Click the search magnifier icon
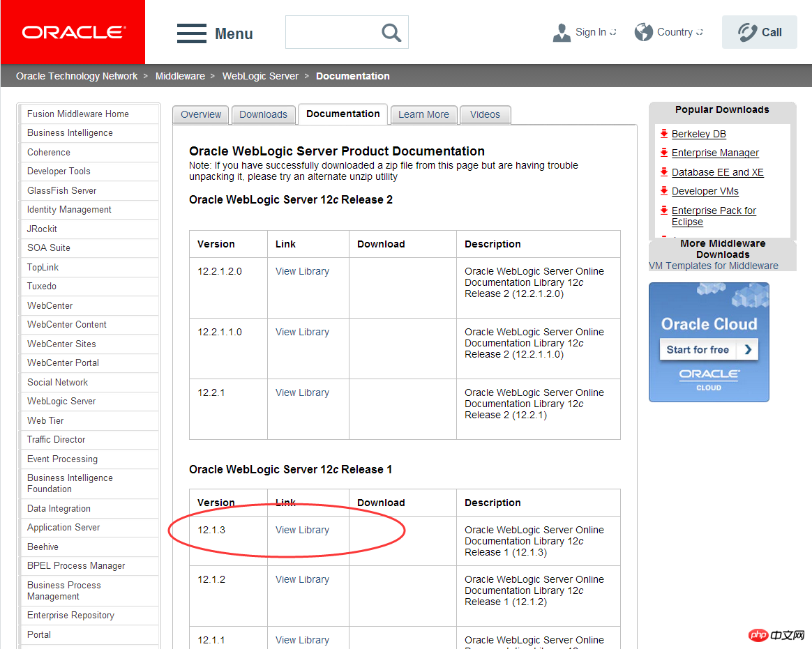This screenshot has width=812, height=649. [391, 33]
